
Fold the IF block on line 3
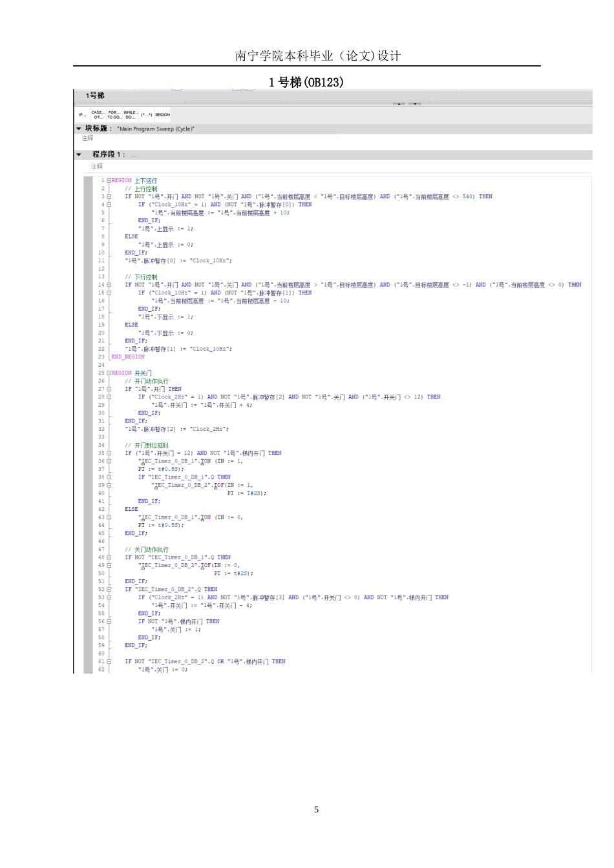[x=109, y=196]
